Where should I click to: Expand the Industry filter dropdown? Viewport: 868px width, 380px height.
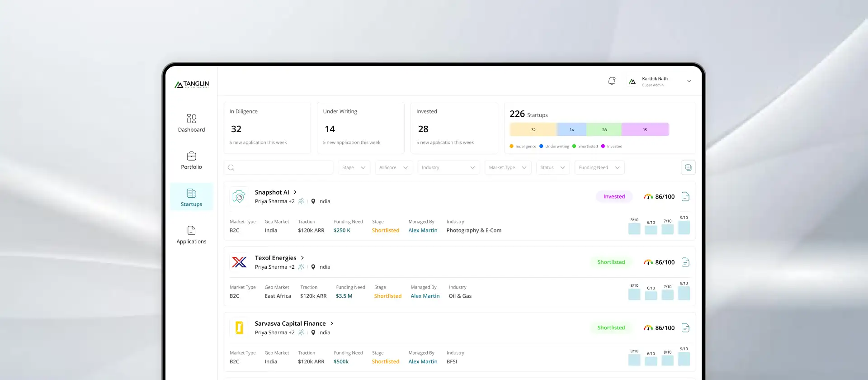tap(448, 167)
